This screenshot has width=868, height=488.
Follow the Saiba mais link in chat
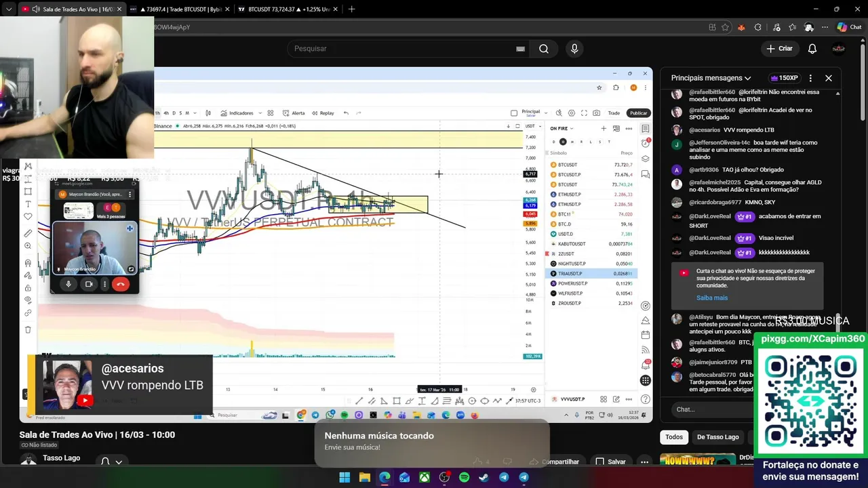coord(712,298)
